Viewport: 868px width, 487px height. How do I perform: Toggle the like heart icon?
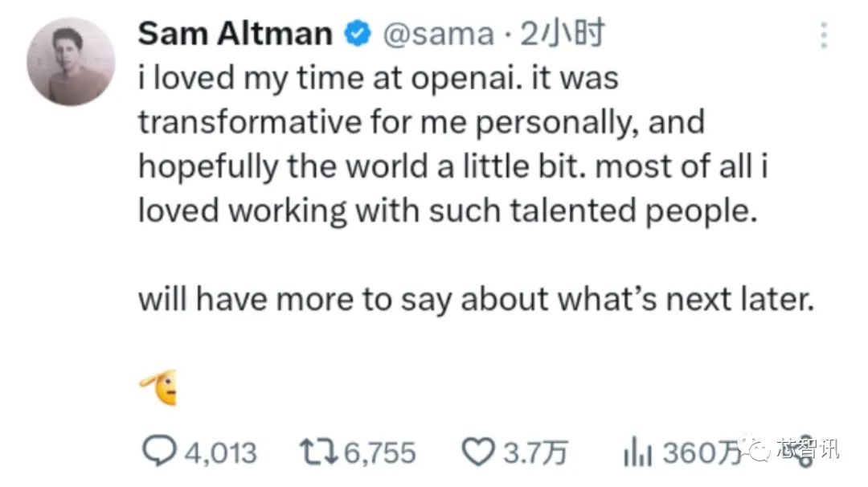(x=480, y=451)
